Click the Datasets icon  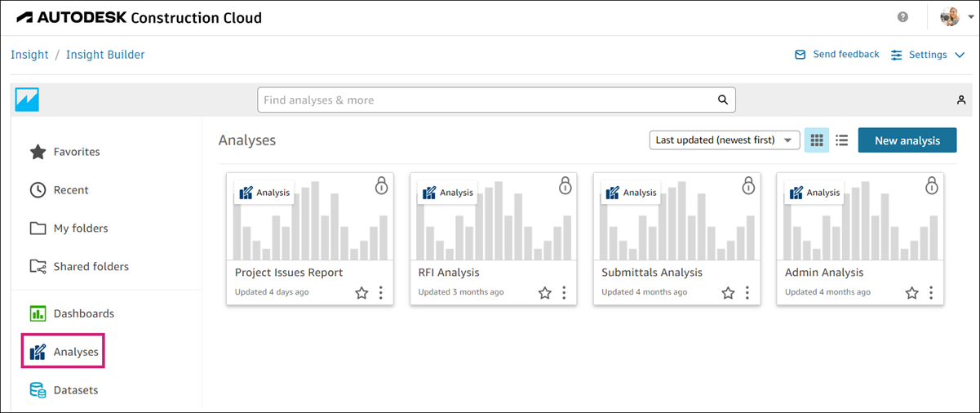(38, 390)
